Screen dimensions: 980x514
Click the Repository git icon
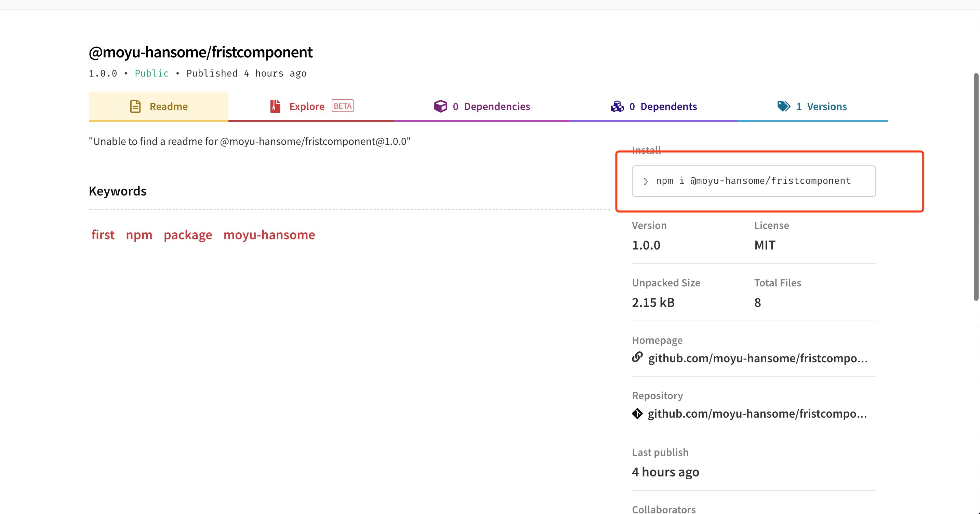point(637,413)
